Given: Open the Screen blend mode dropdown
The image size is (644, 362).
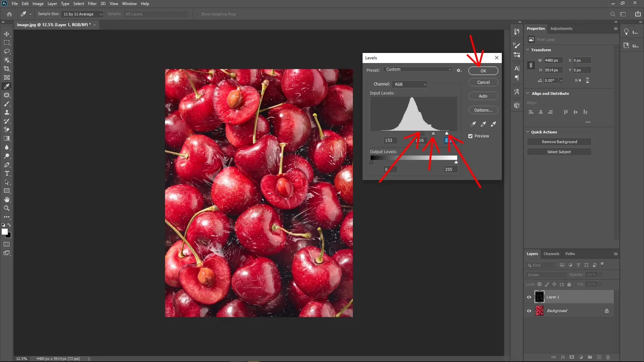Looking at the screenshot, I should coord(546,275).
